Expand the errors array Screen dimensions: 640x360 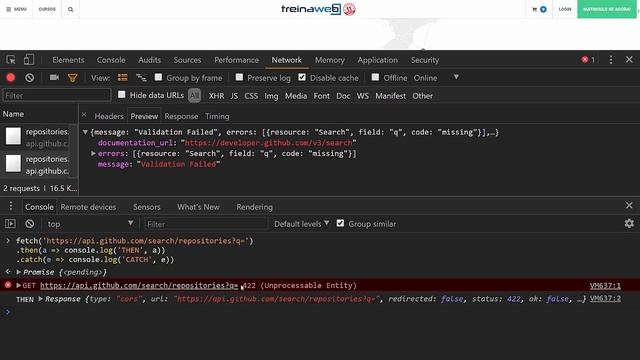pos(93,153)
